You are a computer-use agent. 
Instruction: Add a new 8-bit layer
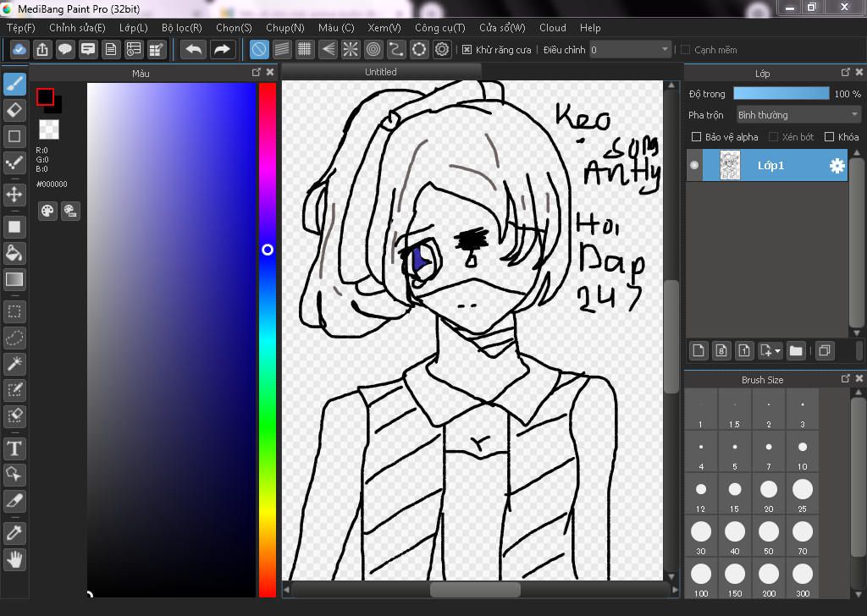point(721,351)
